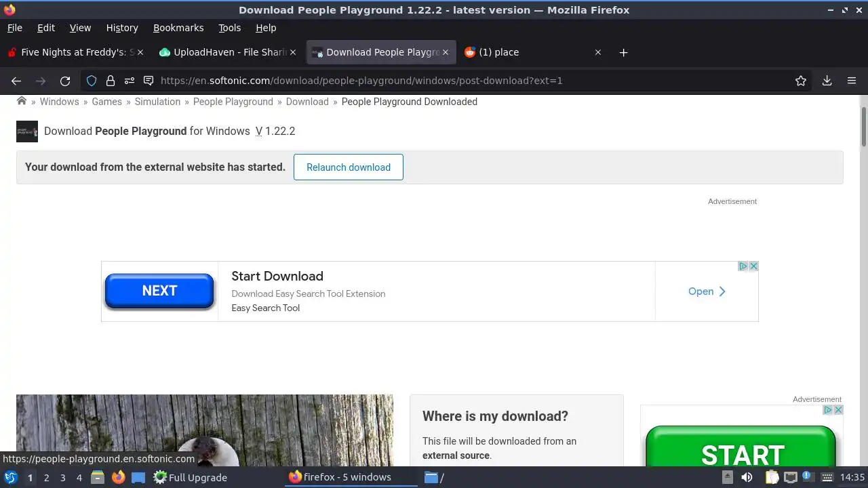Screen dimensions: 868x488
Task: Open the AdChoices icon on the START sidebar ad
Action: pos(828,410)
